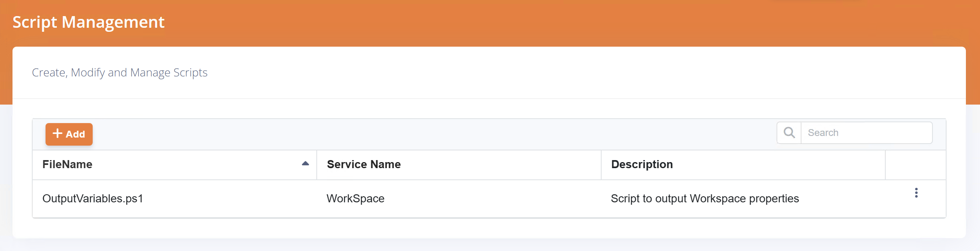Click empty toolbar area right of Add button
Screen dimensions: 980x251
(x=403, y=134)
